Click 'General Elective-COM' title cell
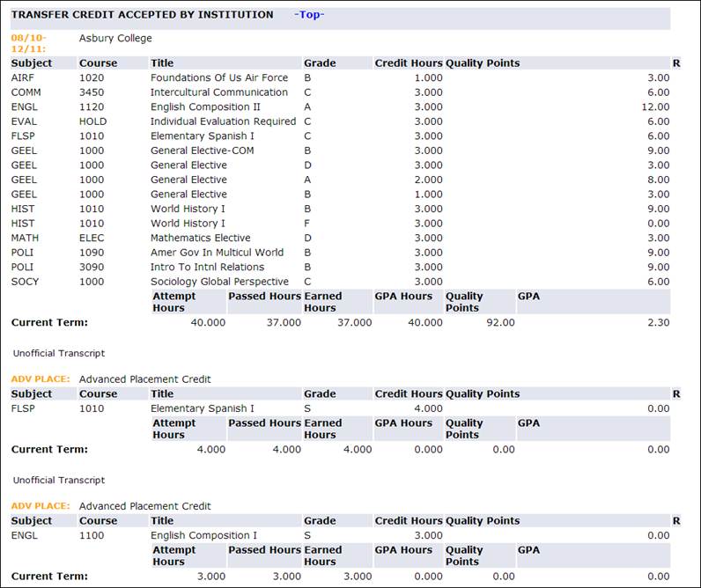 pyautogui.click(x=202, y=151)
